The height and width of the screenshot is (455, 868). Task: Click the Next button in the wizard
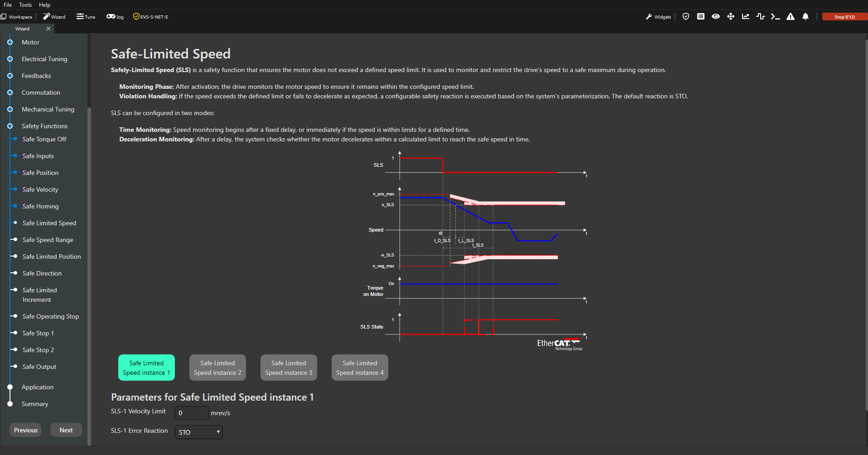pyautogui.click(x=66, y=430)
